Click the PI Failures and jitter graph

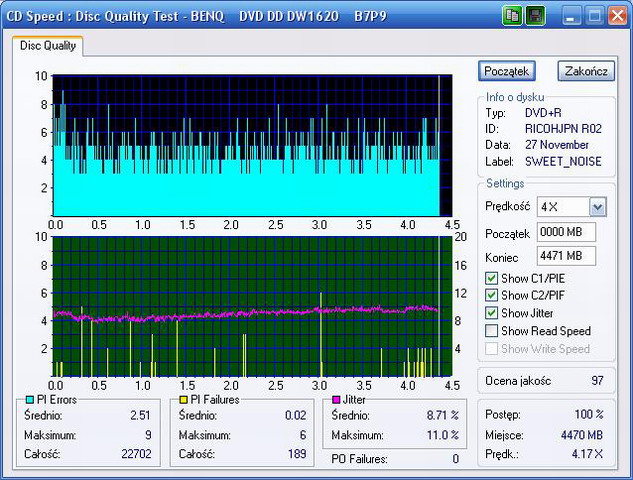pyautogui.click(x=252, y=306)
